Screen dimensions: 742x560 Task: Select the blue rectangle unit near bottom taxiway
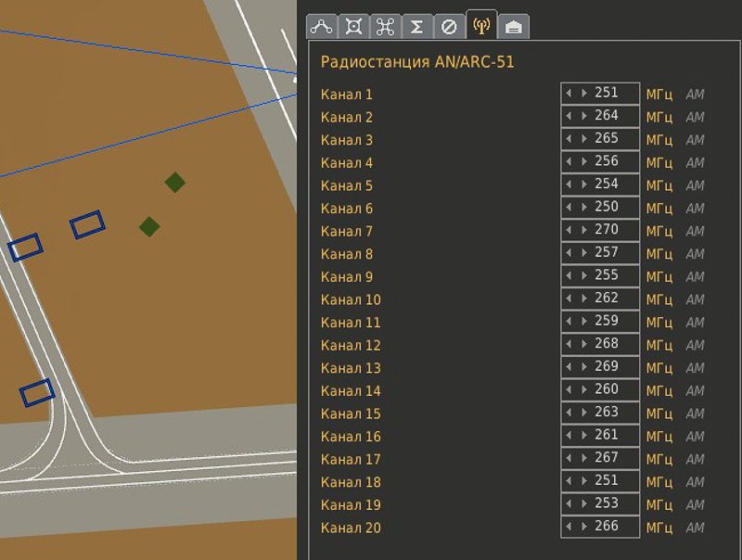click(x=37, y=392)
